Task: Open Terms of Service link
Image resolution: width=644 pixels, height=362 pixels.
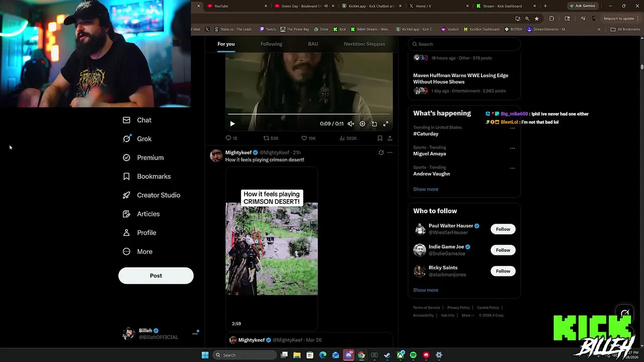Action: tap(426, 308)
